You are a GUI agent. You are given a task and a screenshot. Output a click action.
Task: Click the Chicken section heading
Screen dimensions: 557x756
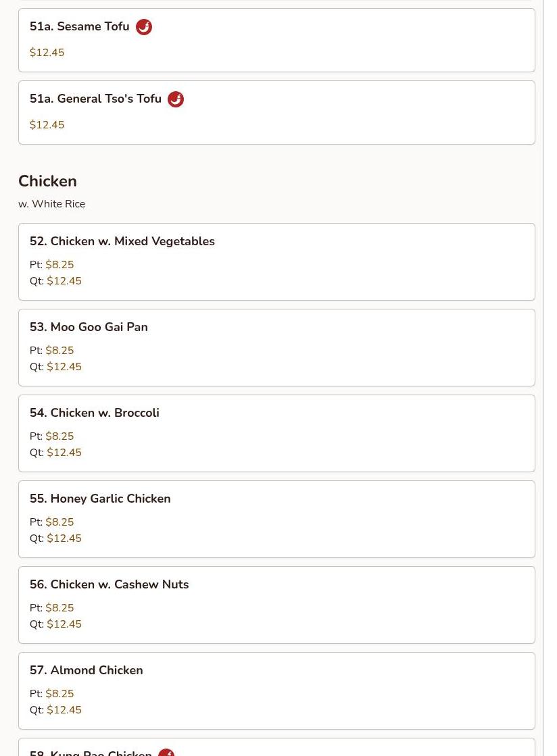pyautogui.click(x=47, y=181)
